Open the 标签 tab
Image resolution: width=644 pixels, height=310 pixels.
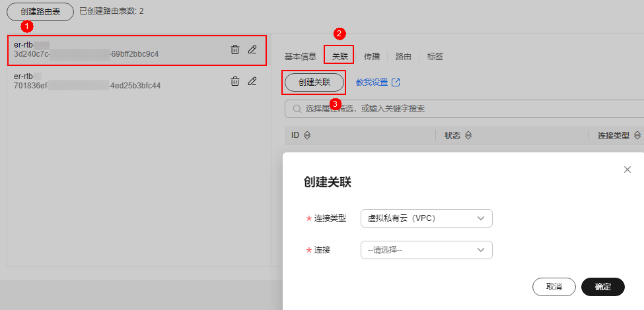click(x=435, y=57)
